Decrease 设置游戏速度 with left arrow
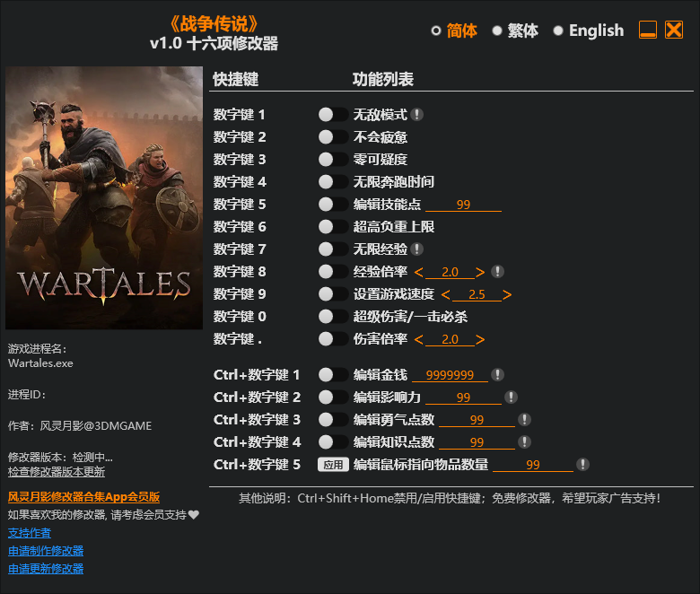This screenshot has height=594, width=700. click(x=445, y=294)
